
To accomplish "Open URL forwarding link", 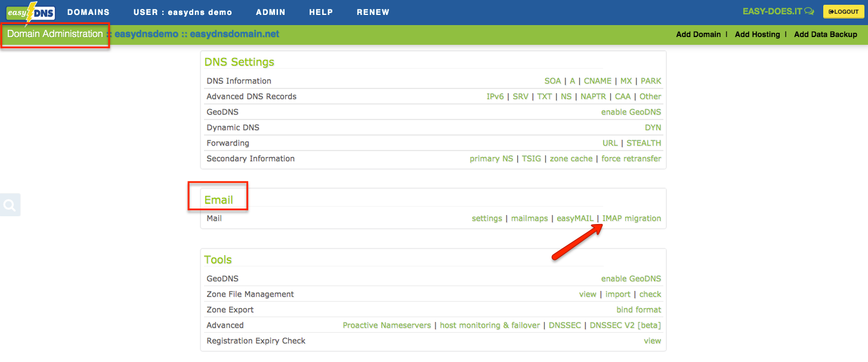I will [x=610, y=143].
